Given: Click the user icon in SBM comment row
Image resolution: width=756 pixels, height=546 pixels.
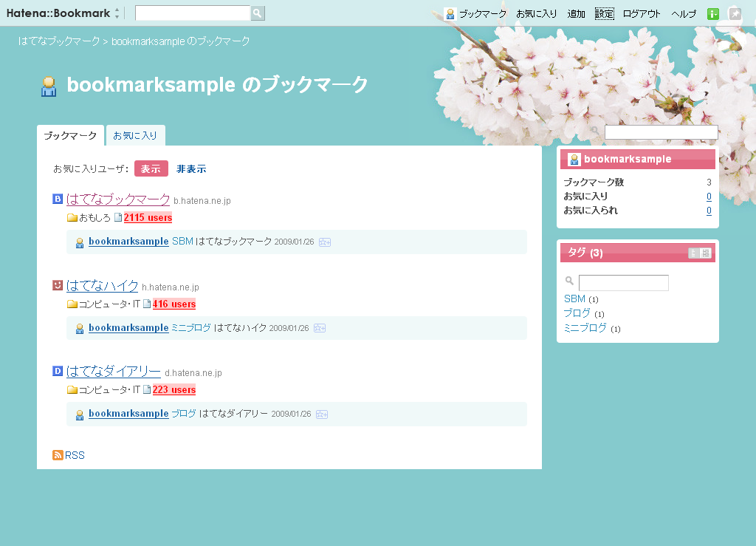Looking at the screenshot, I should 80,242.
